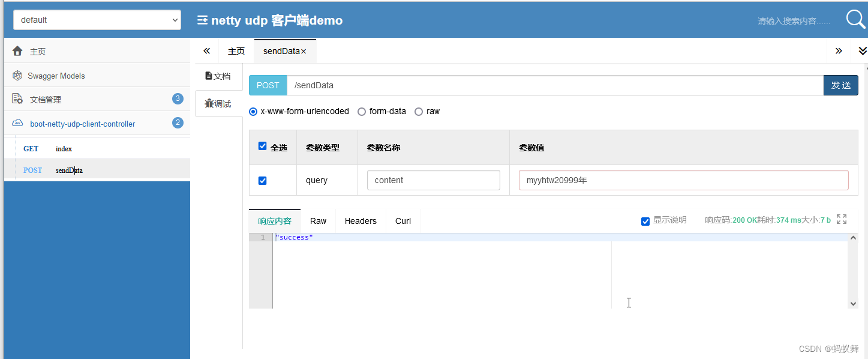Disable the 显示说明 checkbox
The image size is (868, 359).
click(645, 221)
